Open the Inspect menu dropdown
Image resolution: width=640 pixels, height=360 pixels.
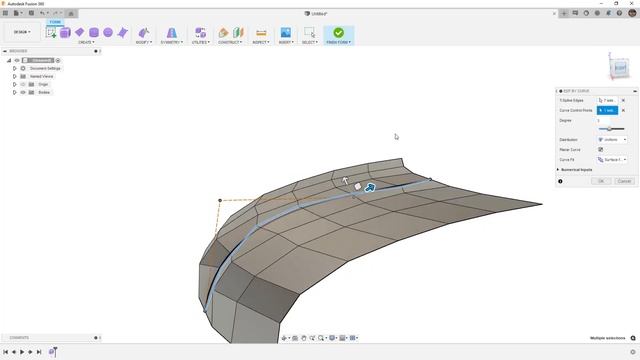click(x=261, y=42)
